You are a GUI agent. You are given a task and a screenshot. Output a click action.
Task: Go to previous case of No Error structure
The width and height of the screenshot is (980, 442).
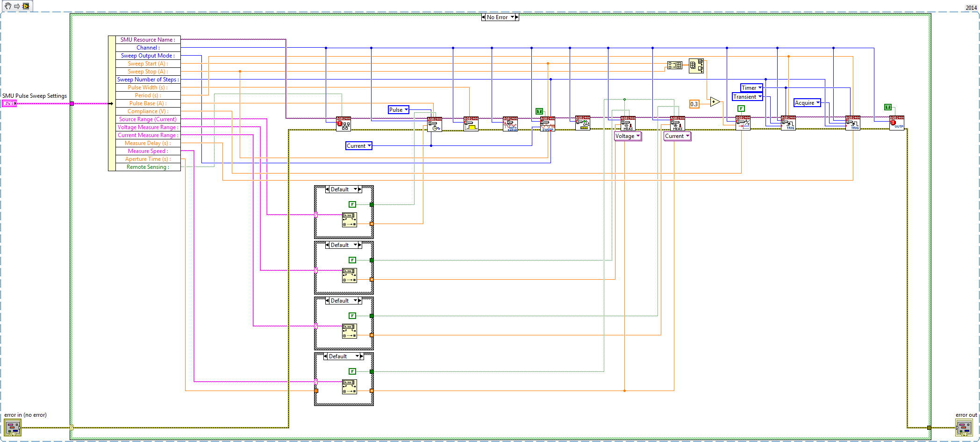point(483,17)
